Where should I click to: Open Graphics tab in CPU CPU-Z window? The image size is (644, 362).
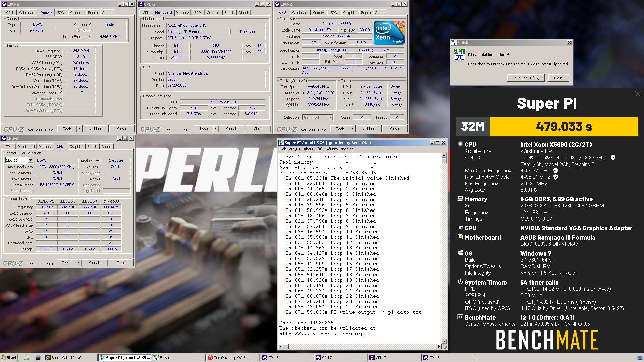tap(350, 13)
